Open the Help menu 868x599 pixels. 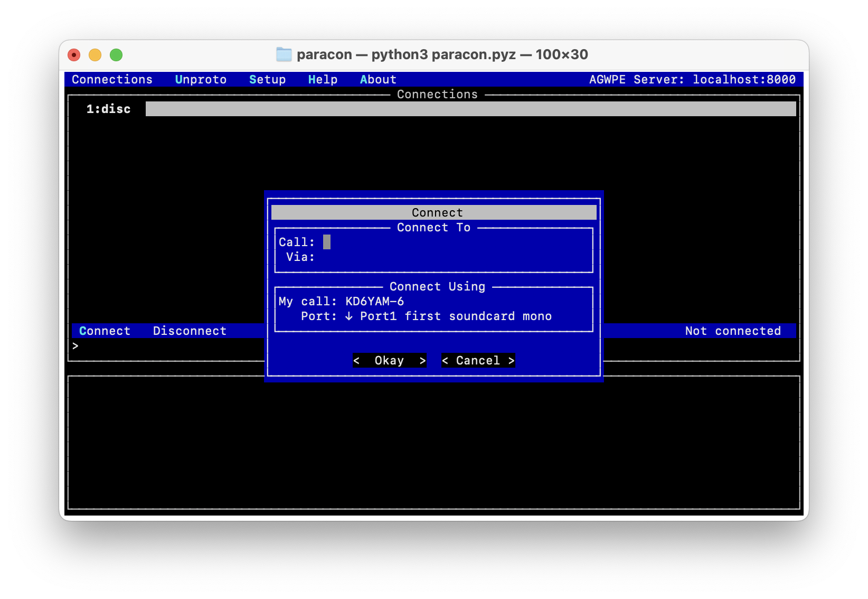(323, 79)
